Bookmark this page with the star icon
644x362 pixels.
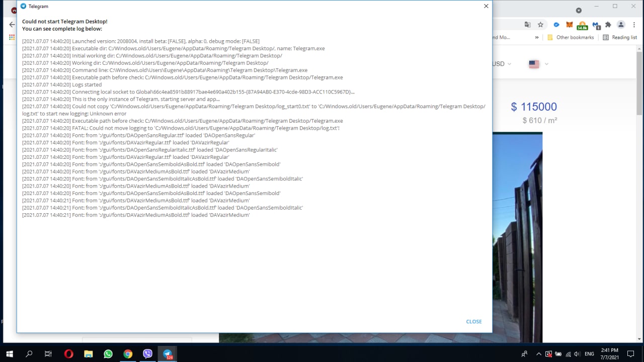click(540, 25)
